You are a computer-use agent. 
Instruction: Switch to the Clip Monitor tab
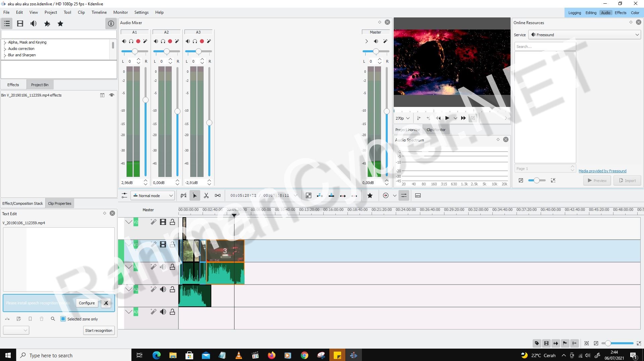pyautogui.click(x=436, y=130)
